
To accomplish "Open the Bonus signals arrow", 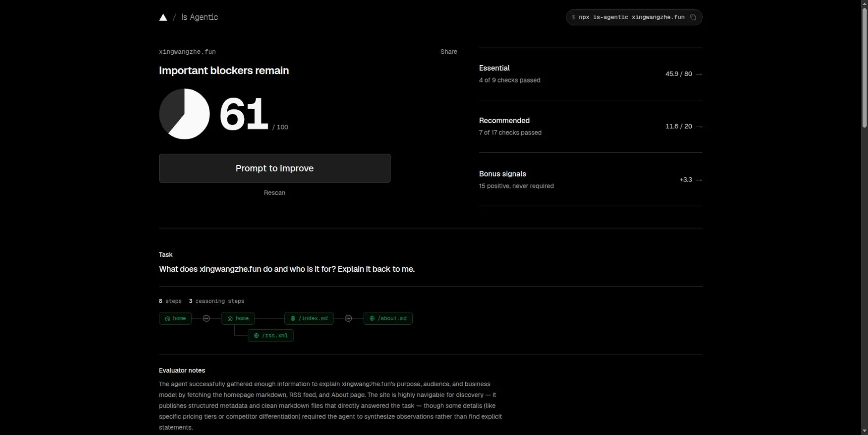I will (x=699, y=180).
